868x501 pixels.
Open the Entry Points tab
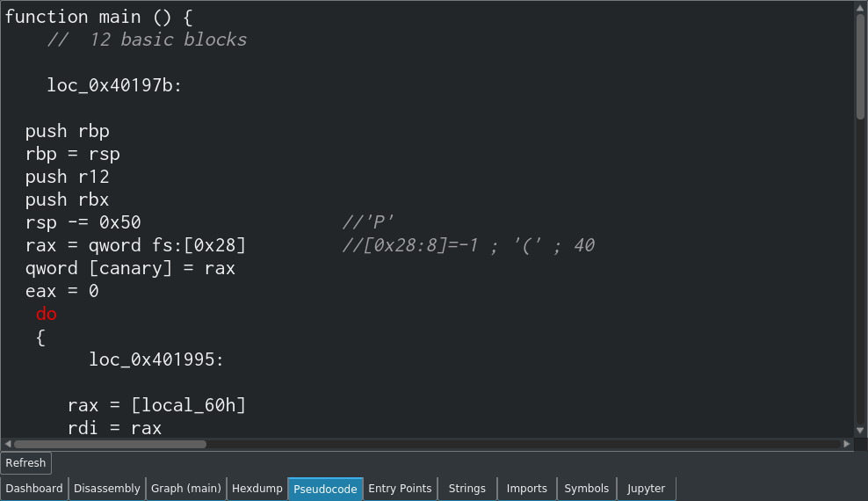point(400,489)
